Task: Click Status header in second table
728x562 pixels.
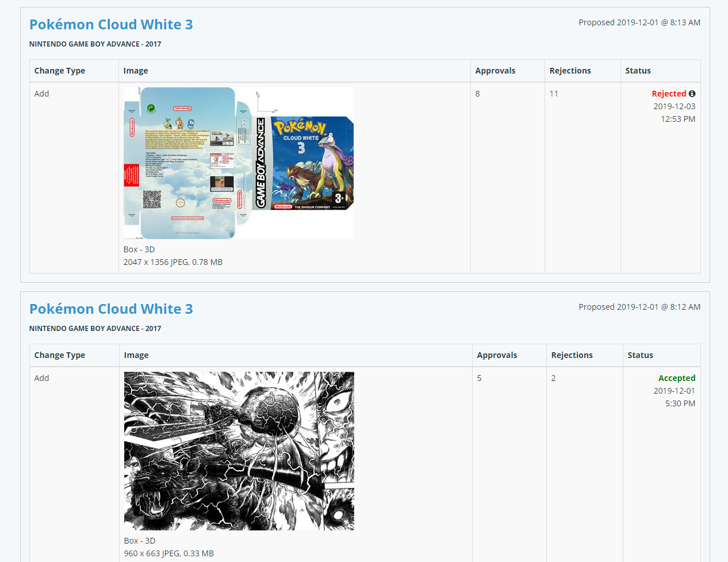Action: [x=640, y=355]
